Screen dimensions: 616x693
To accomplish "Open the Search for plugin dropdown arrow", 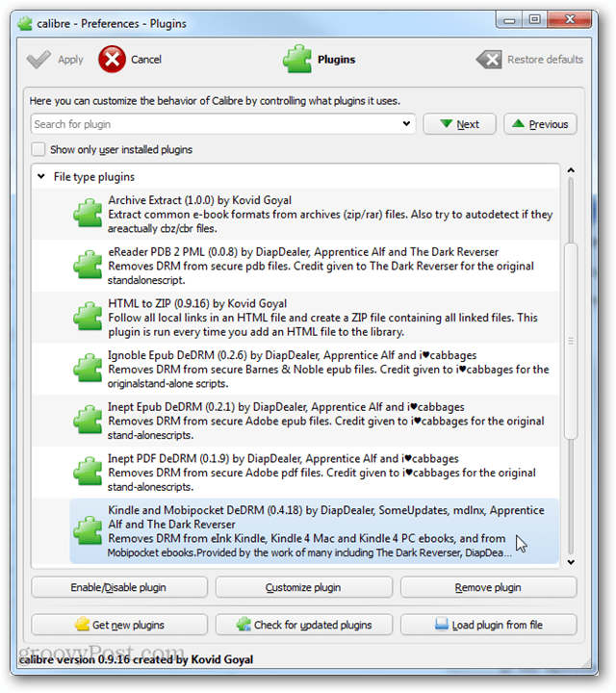I will coord(406,124).
